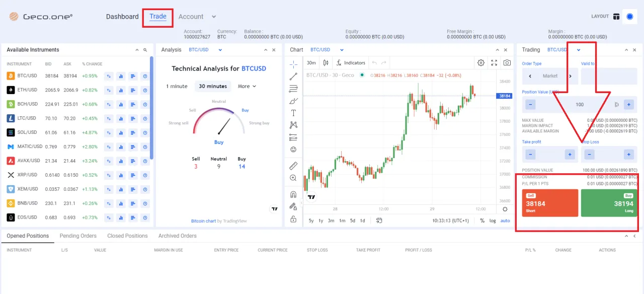Open the search in Available Instruments panel
644x294 pixels.
145,49
